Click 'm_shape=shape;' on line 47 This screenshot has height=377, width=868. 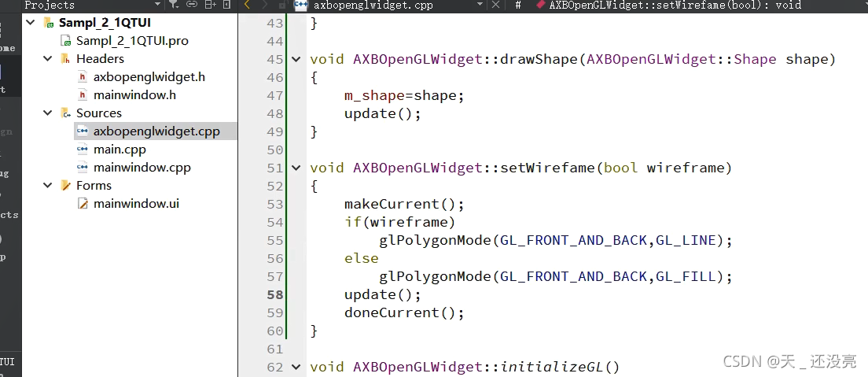pos(404,96)
